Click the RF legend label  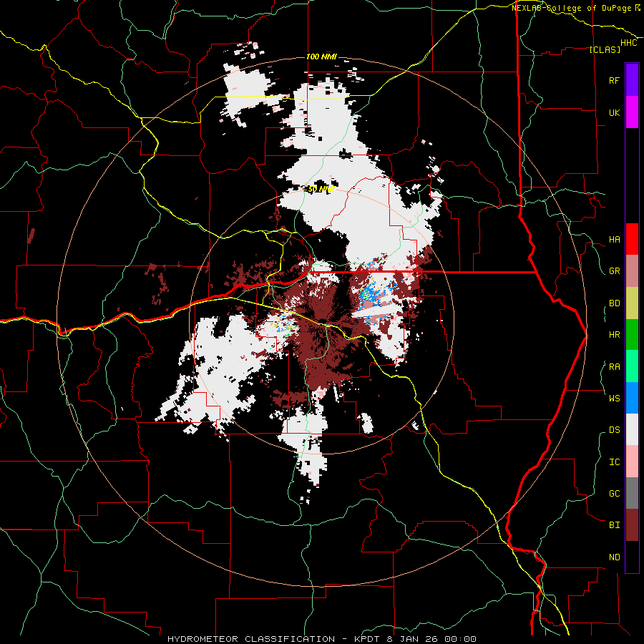pyautogui.click(x=614, y=80)
